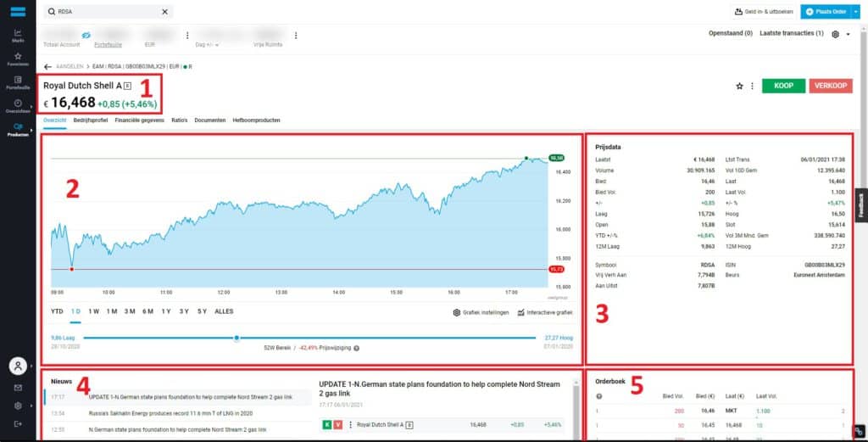Select 3Y chart range
Viewport: 868px width, 442px height.
point(184,312)
